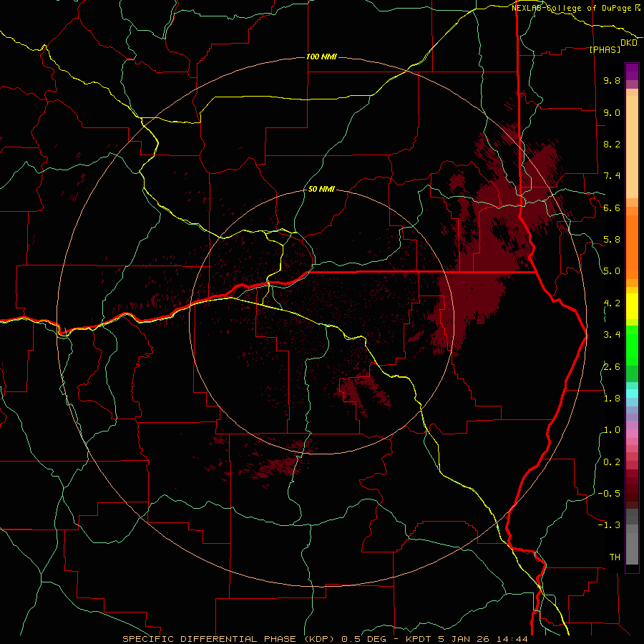Image resolution: width=644 pixels, height=644 pixels.
Task: Click the 9.8 value on the scale
Action: pyautogui.click(x=612, y=80)
